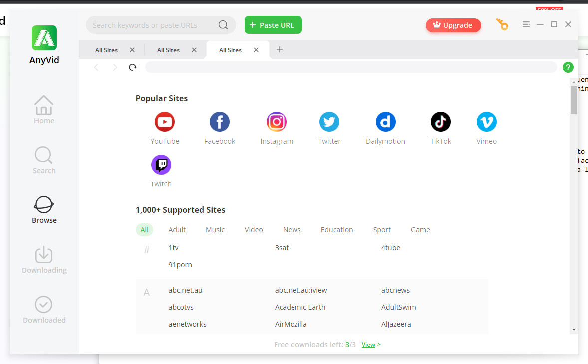
Task: Click the vertical scrollbar thumb
Action: coord(574,100)
